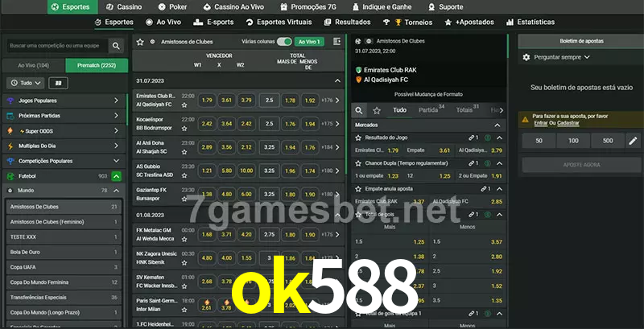The width and height of the screenshot is (644, 329).
Task: Click the Cadastrar link in bet slip
Action: 568,123
